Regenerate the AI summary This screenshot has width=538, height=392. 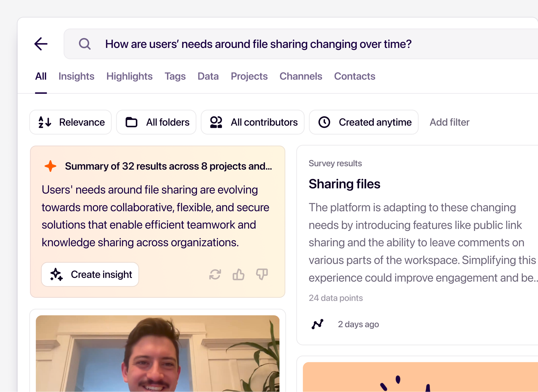pyautogui.click(x=215, y=274)
